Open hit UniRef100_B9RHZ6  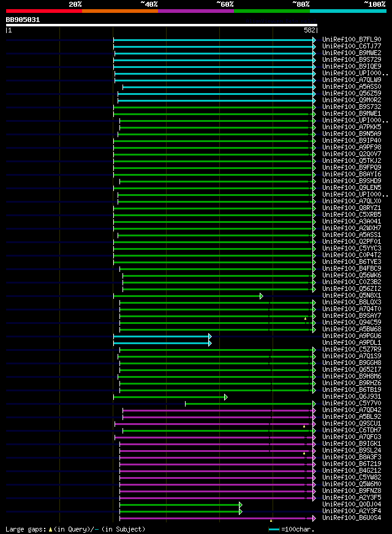[352, 383]
